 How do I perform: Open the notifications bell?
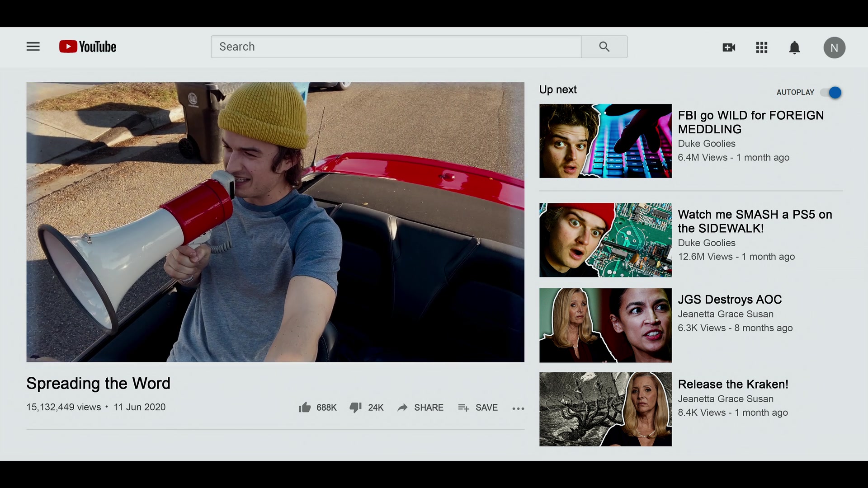tap(794, 47)
